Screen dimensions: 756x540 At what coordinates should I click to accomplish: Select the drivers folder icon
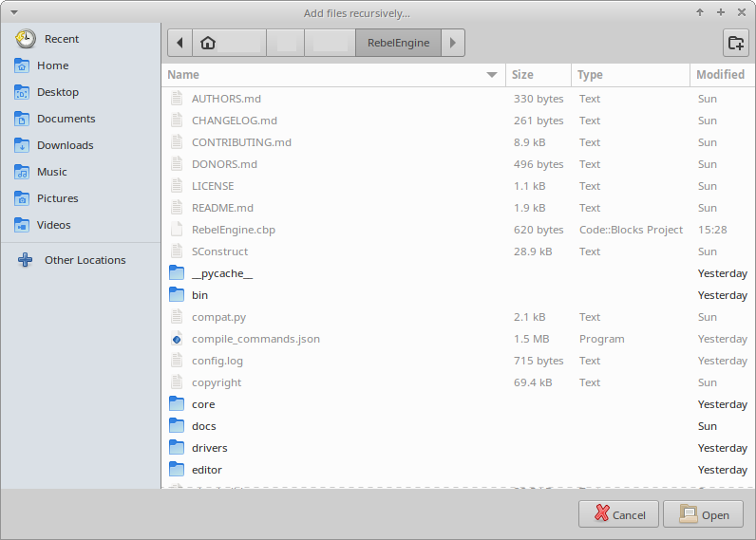point(177,448)
